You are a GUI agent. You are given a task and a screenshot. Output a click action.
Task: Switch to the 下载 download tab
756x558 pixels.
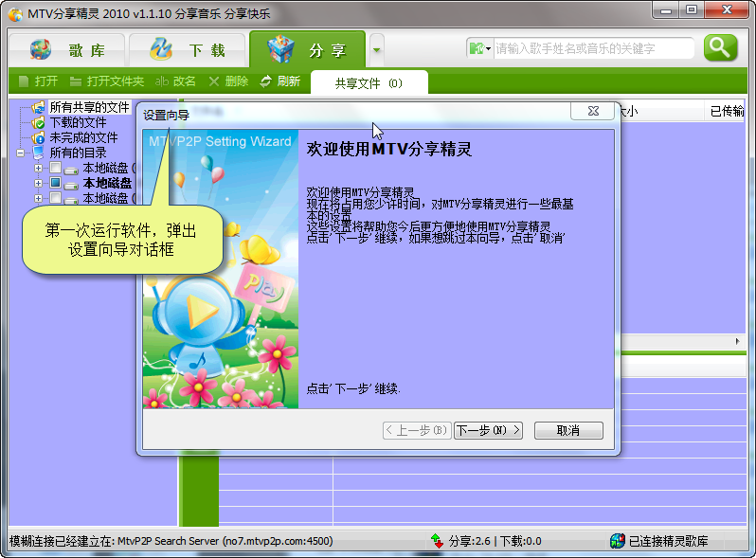pos(187,49)
